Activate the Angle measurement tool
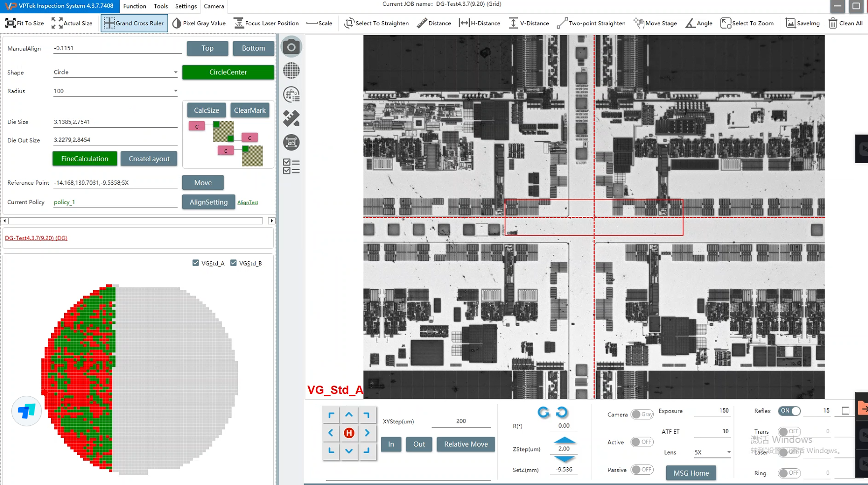868x485 pixels. click(699, 23)
